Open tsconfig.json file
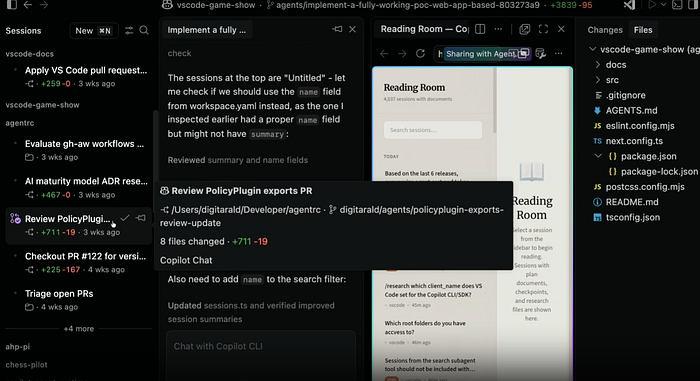 (x=633, y=218)
